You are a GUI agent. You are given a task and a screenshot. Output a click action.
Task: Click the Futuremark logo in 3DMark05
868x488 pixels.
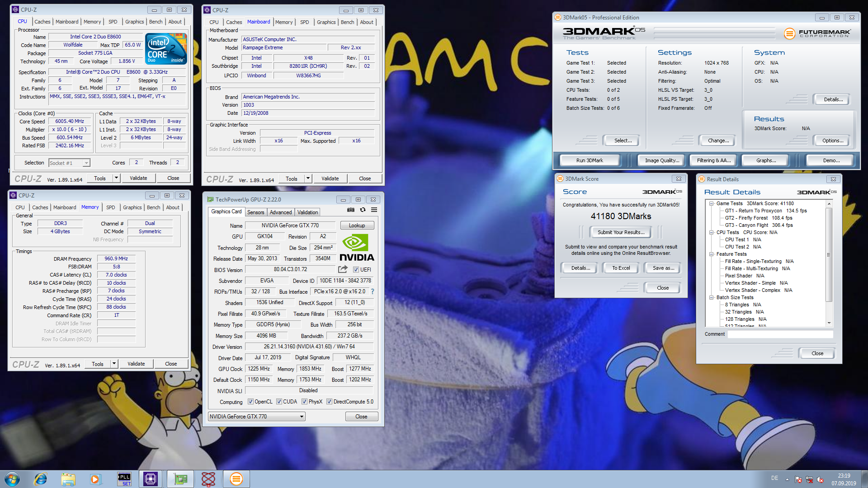817,33
